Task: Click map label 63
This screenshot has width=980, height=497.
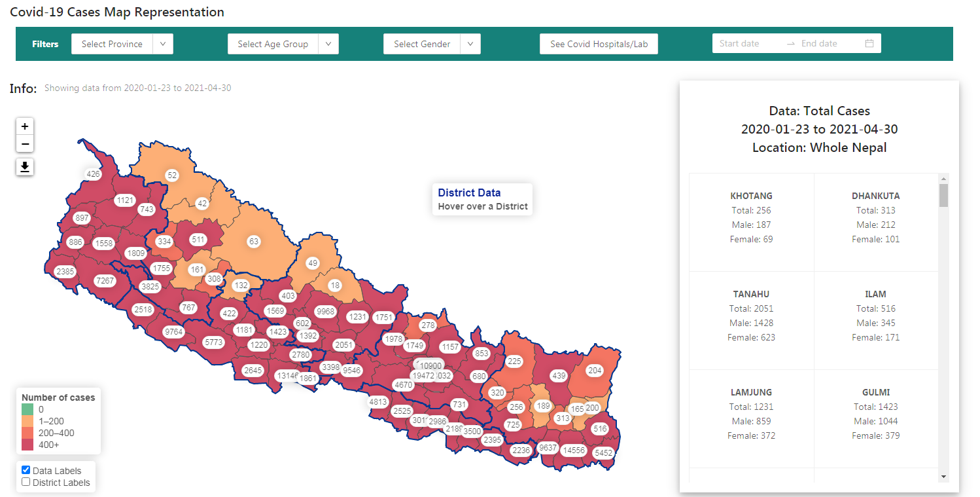Action: (254, 242)
